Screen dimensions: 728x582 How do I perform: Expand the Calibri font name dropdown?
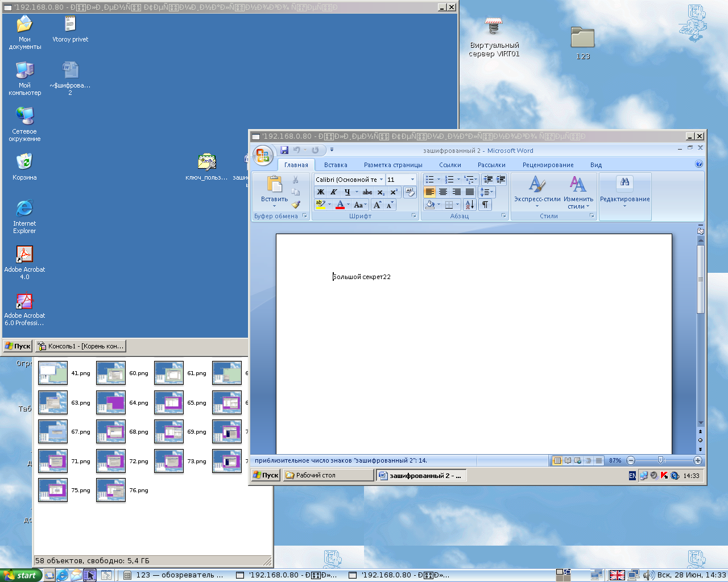381,180
